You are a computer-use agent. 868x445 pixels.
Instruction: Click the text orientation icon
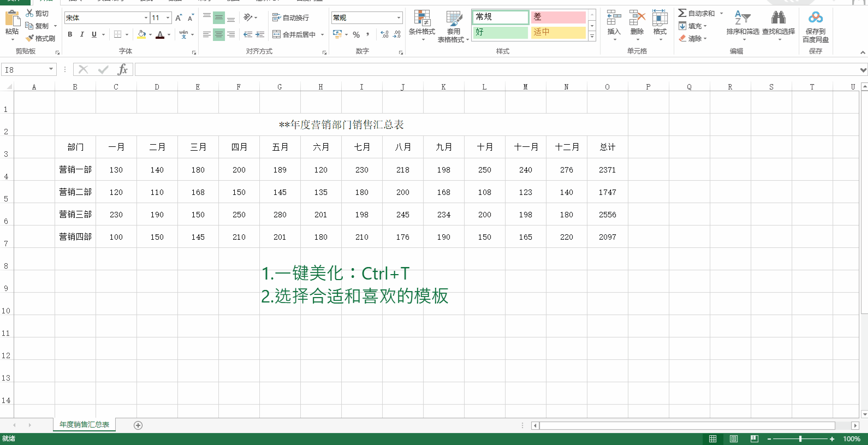pos(248,18)
